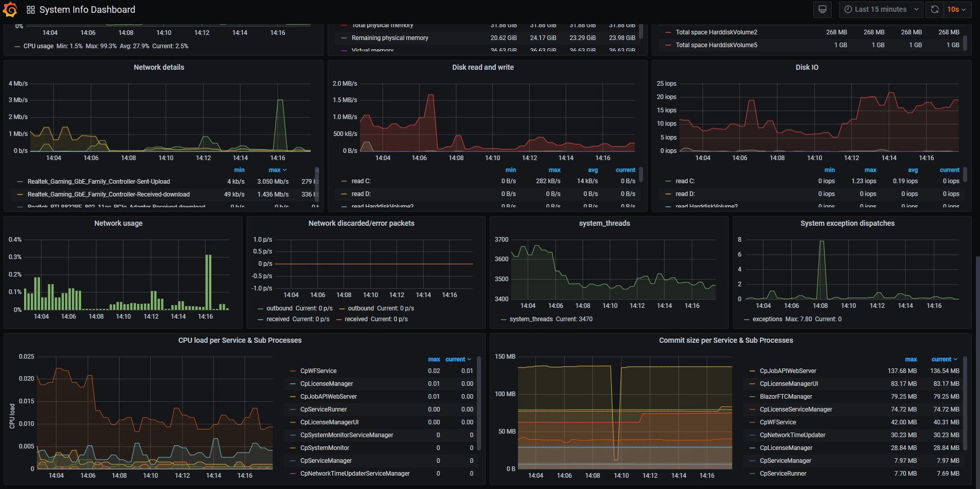Image resolution: width=980 pixels, height=489 pixels.
Task: Toggle CpNetworkTimeUpdater in Commit size legend
Action: [792, 435]
